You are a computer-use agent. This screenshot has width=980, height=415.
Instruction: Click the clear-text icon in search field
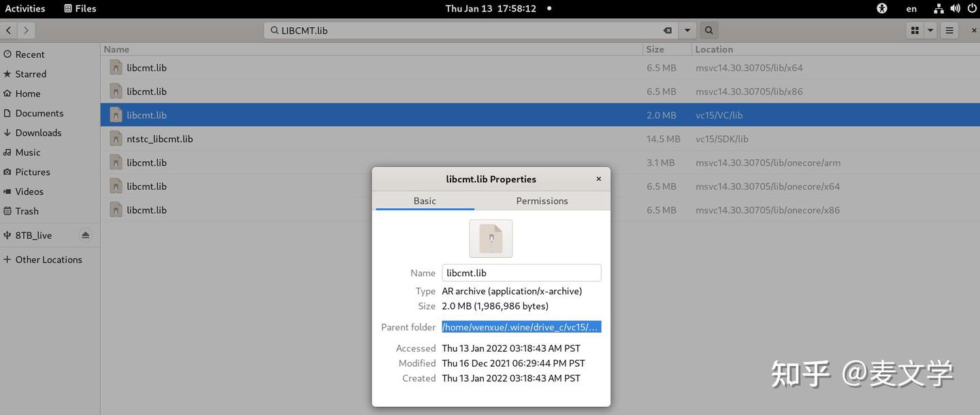pyautogui.click(x=667, y=30)
